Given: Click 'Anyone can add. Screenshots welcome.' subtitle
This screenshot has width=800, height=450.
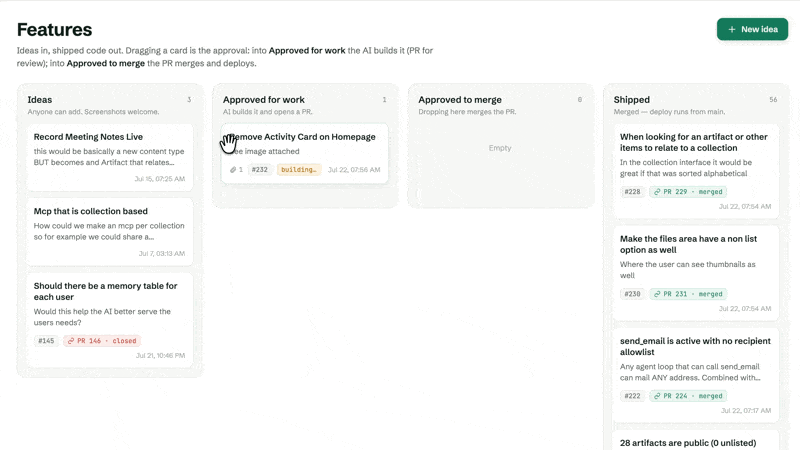Looking at the screenshot, I should 93,112.
